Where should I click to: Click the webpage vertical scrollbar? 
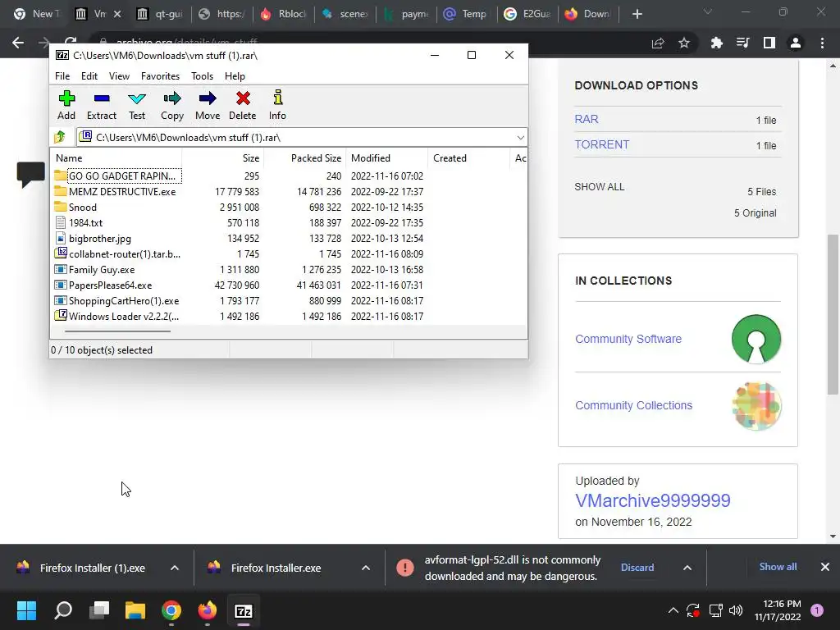pyautogui.click(x=833, y=314)
